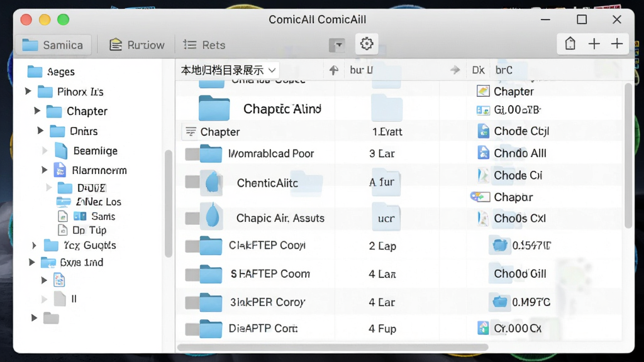Open the Womrablcad Poor folder icon

211,153
